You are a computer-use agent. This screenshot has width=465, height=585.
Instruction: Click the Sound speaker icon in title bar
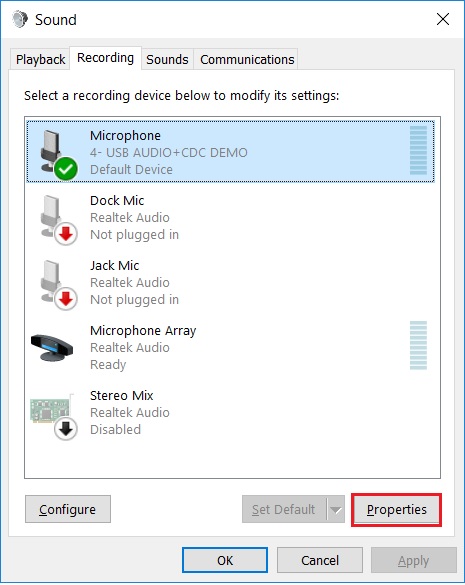pos(20,19)
